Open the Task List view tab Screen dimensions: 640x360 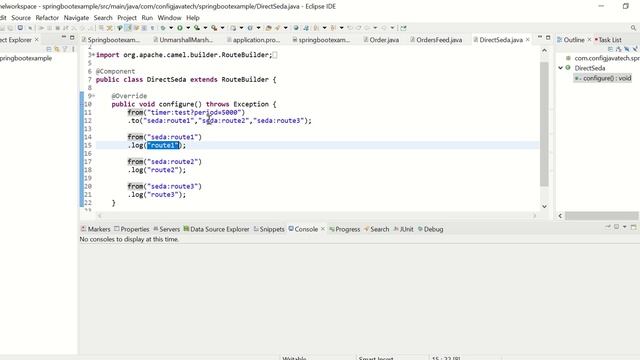coord(608,40)
